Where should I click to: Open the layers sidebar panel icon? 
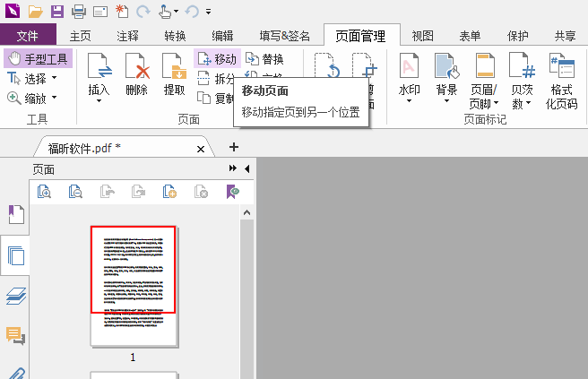[16, 297]
